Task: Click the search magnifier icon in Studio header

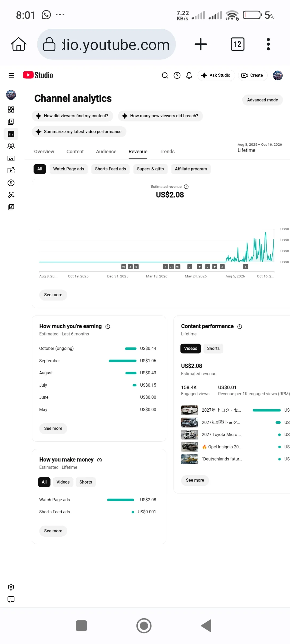Action: coord(165,75)
